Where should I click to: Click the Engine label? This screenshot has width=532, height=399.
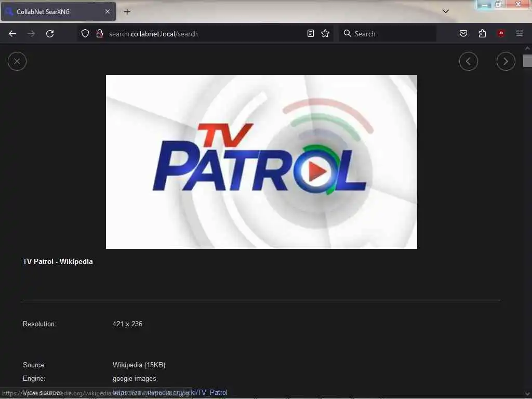[34, 379]
